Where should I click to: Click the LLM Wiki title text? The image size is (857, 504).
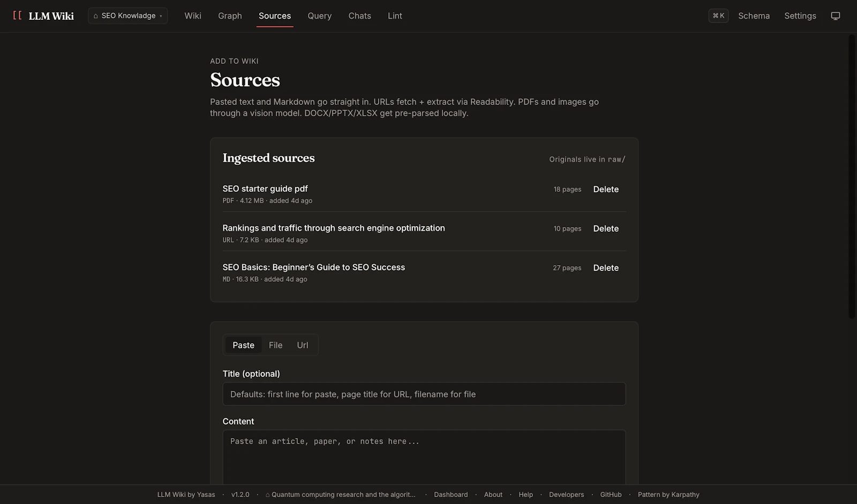tap(51, 16)
